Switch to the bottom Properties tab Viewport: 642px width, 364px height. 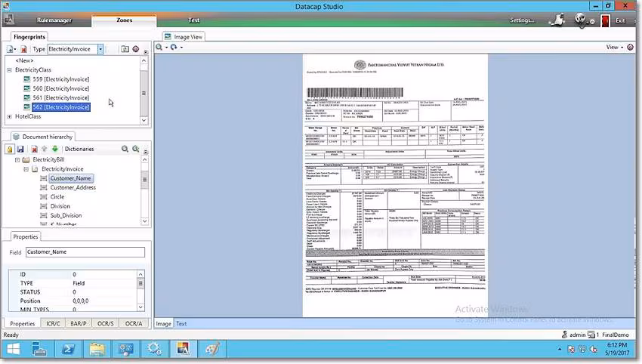pyautogui.click(x=23, y=323)
